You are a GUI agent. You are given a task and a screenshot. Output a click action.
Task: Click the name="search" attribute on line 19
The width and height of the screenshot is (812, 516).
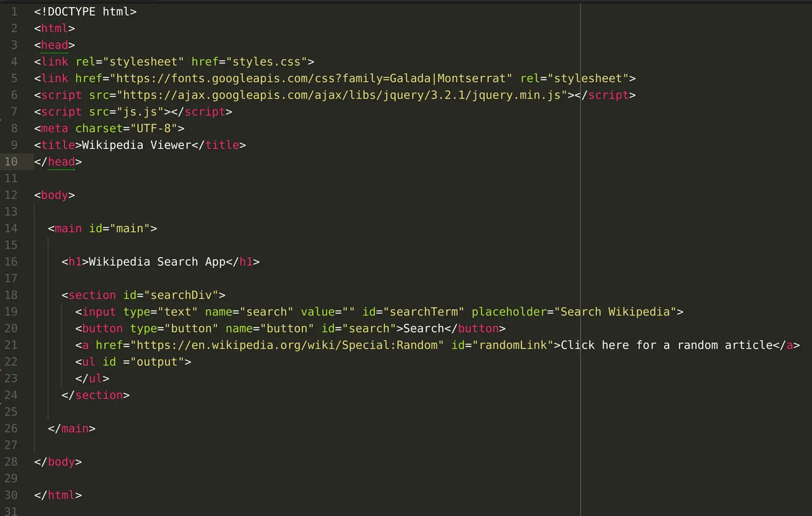coord(249,312)
